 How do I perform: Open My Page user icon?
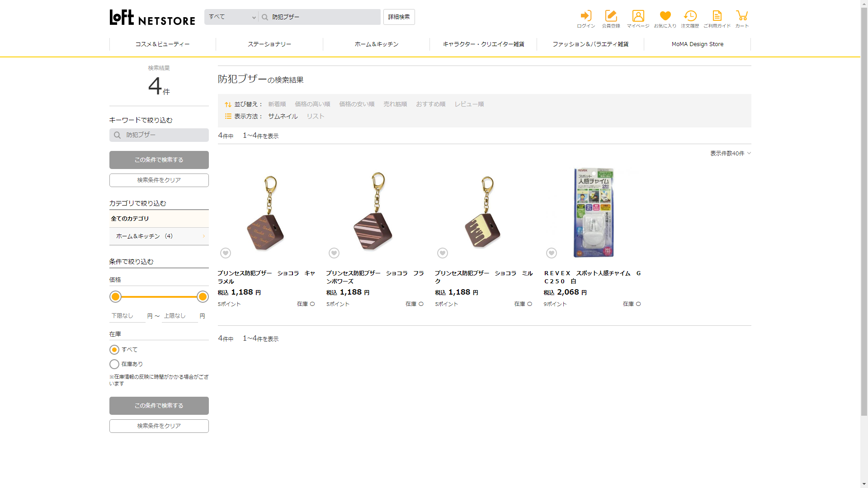(x=638, y=16)
